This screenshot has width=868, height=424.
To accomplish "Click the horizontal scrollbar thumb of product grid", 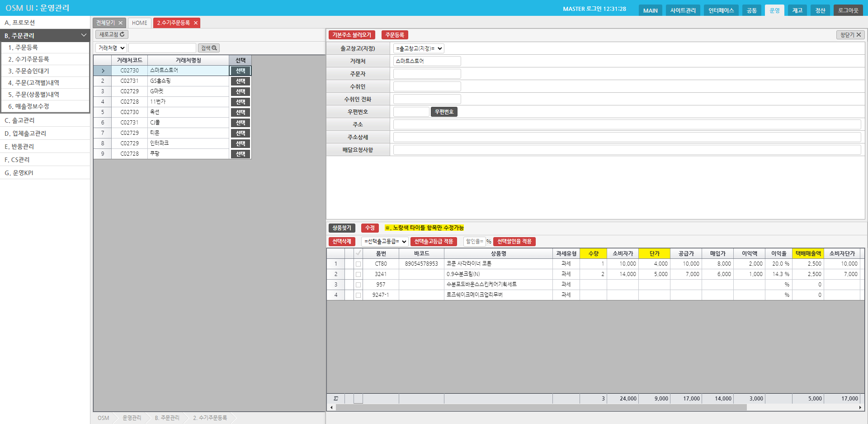I will click(x=541, y=408).
